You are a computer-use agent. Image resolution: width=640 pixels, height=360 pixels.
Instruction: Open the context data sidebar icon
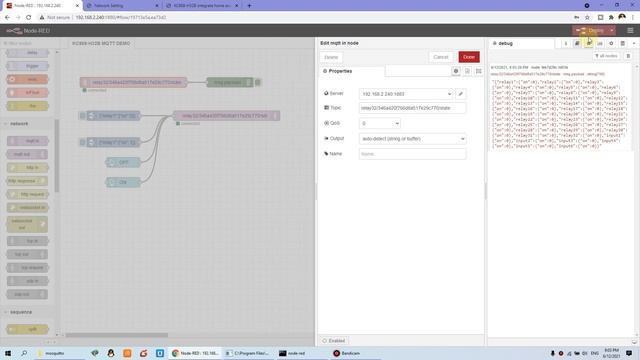pos(623,43)
